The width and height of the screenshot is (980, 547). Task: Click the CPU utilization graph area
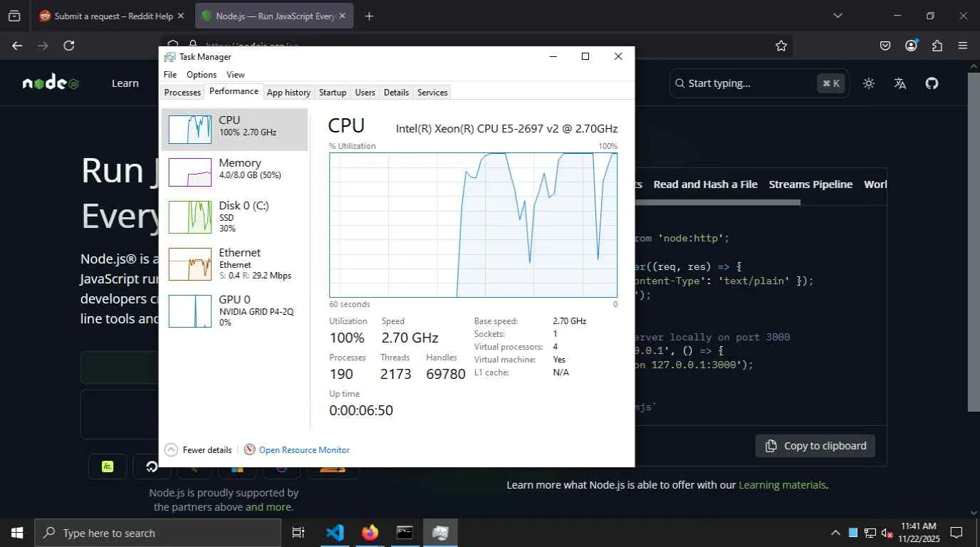pos(473,224)
